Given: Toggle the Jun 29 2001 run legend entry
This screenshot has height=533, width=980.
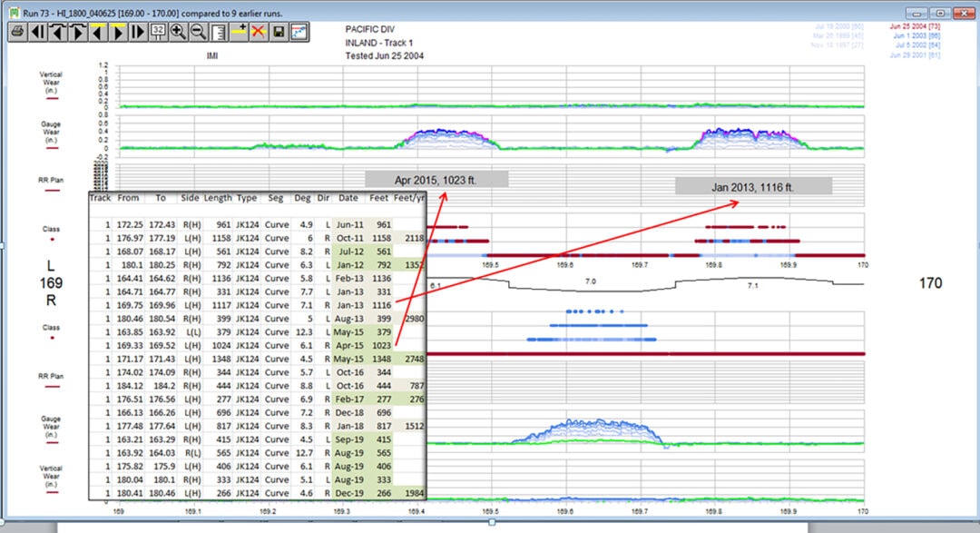Looking at the screenshot, I should coord(915,55).
